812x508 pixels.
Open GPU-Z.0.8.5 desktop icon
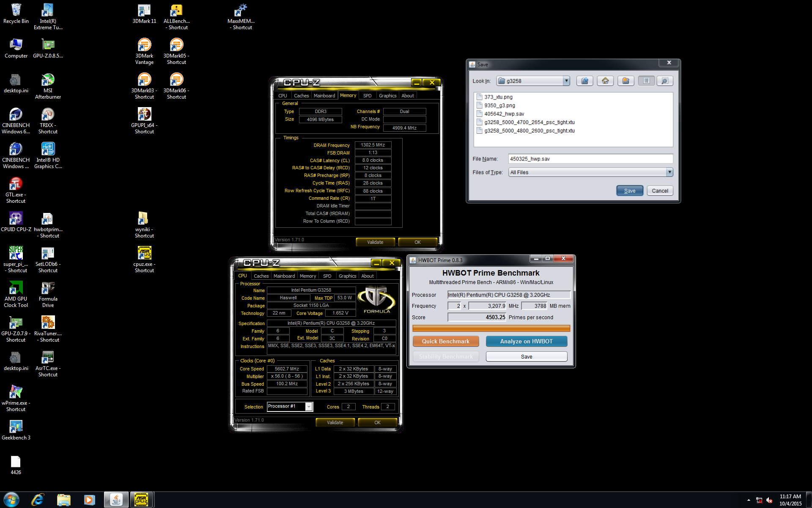coord(48,48)
